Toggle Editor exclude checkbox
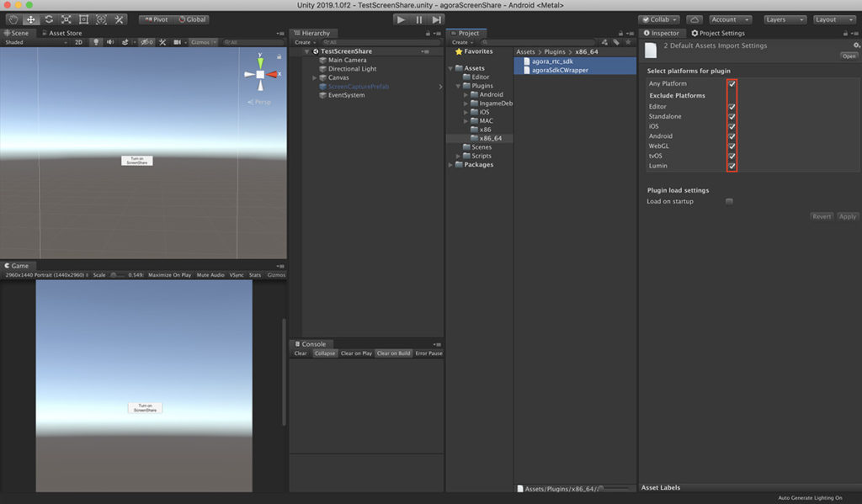 point(732,107)
